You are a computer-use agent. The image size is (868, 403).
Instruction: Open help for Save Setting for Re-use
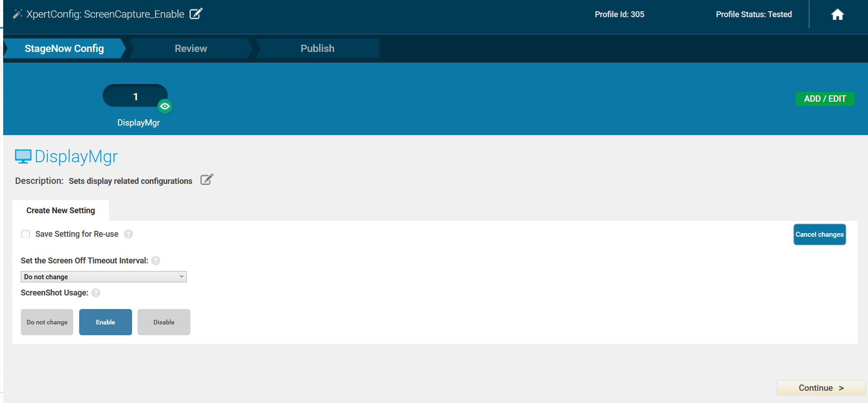[128, 234]
